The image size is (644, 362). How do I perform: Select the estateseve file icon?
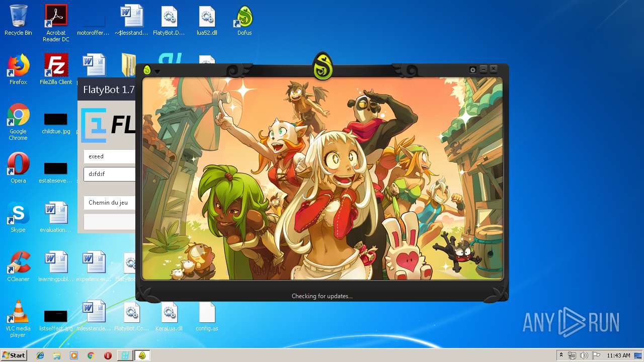point(56,172)
